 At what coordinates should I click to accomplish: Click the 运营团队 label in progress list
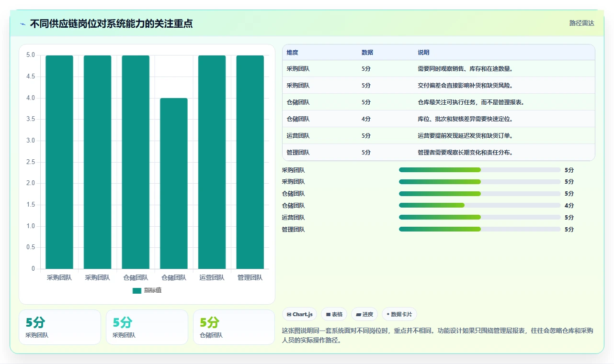pyautogui.click(x=294, y=218)
